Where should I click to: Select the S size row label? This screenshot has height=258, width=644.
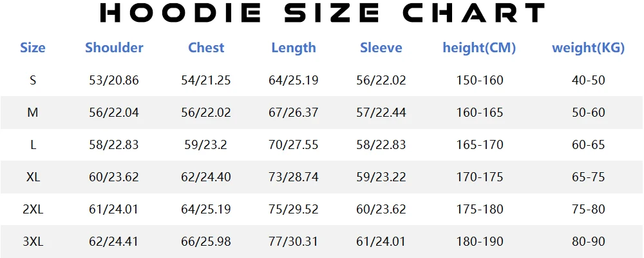pyautogui.click(x=33, y=81)
